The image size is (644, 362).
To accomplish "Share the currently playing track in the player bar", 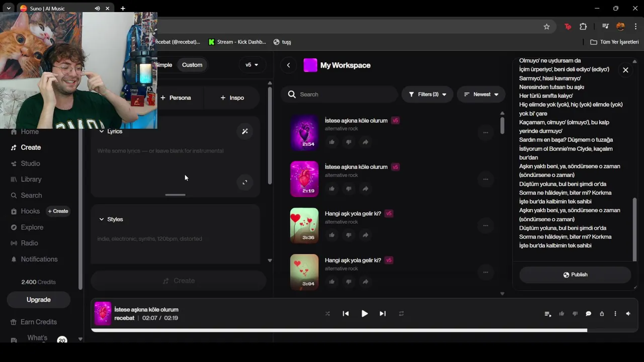I will click(x=602, y=314).
